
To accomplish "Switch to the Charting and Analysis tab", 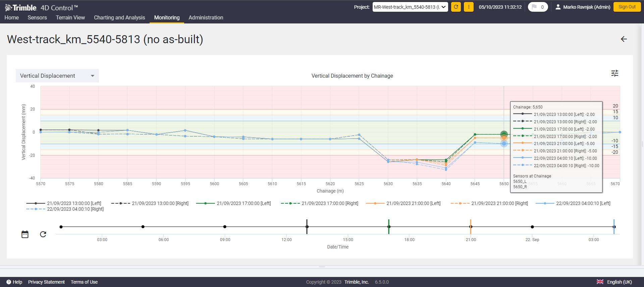I will click(x=119, y=17).
